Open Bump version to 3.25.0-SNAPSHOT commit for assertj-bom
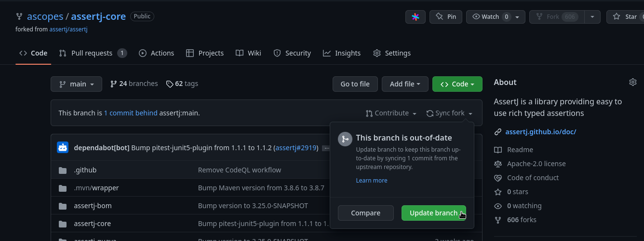The height and width of the screenshot is (241, 644). click(x=253, y=206)
